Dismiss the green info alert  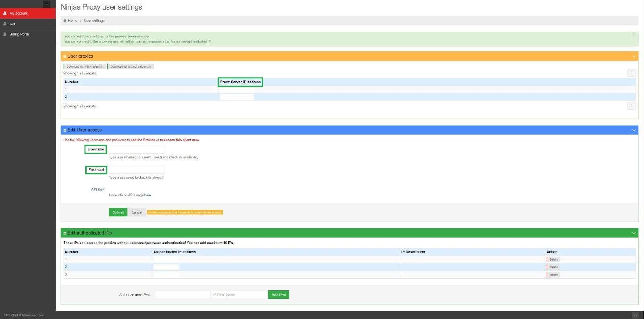coord(633,35)
